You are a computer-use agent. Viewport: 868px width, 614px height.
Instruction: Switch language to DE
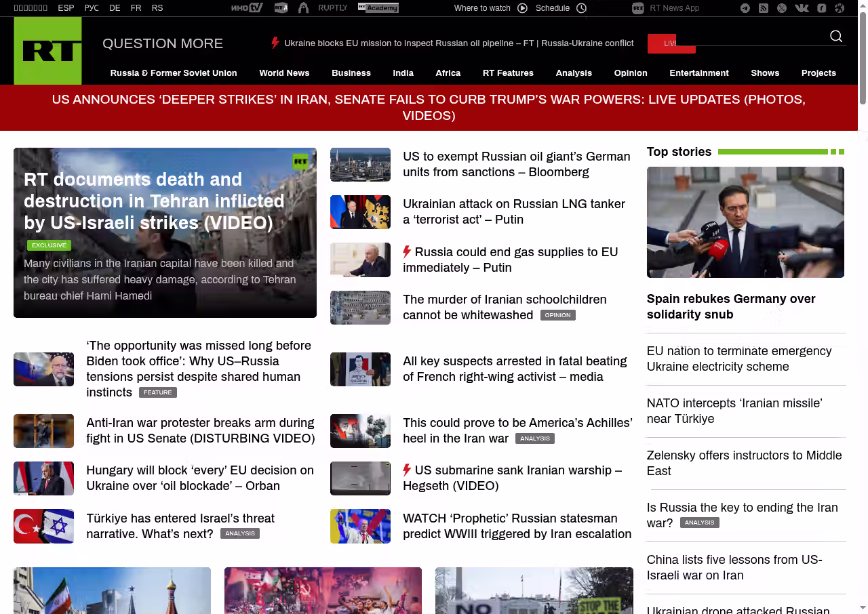(x=115, y=8)
